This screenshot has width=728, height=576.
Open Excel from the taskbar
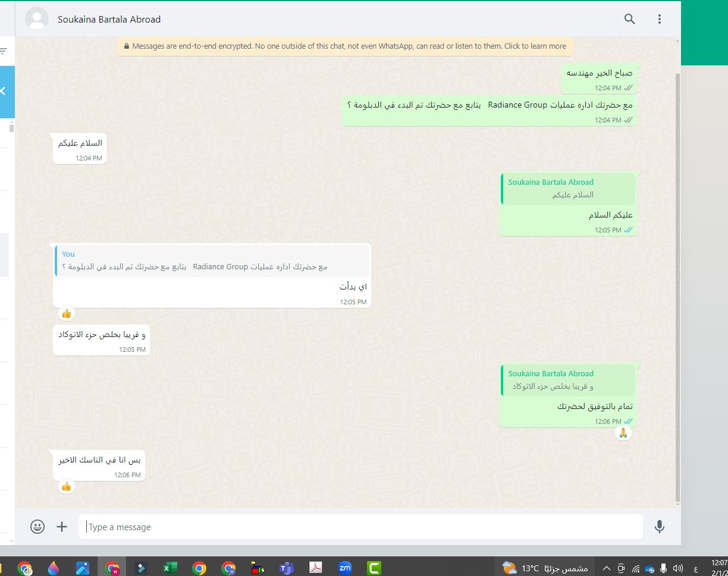point(170,568)
